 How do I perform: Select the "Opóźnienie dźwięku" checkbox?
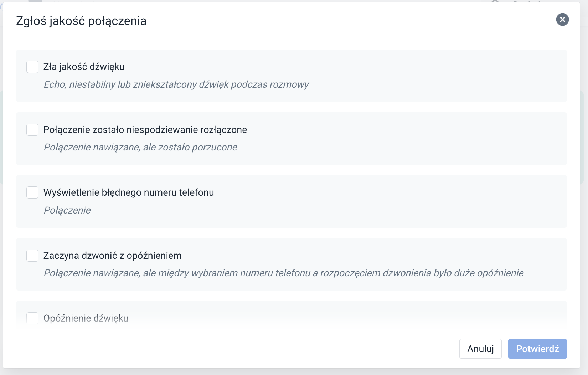click(x=32, y=318)
